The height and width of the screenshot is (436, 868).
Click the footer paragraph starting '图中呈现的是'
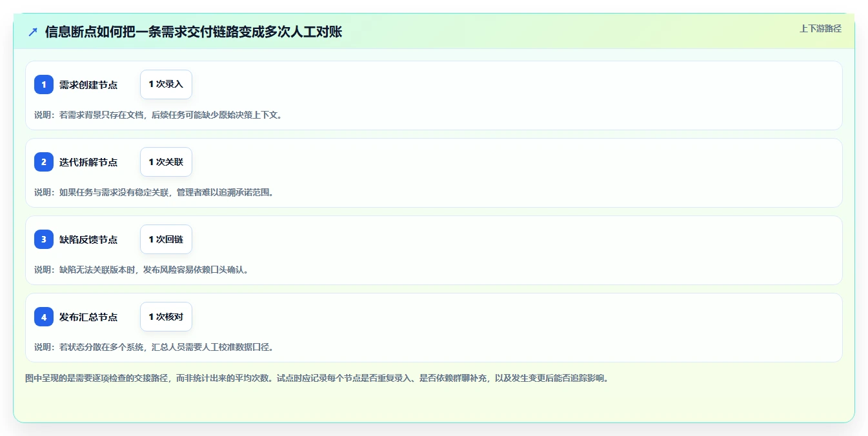(317, 378)
